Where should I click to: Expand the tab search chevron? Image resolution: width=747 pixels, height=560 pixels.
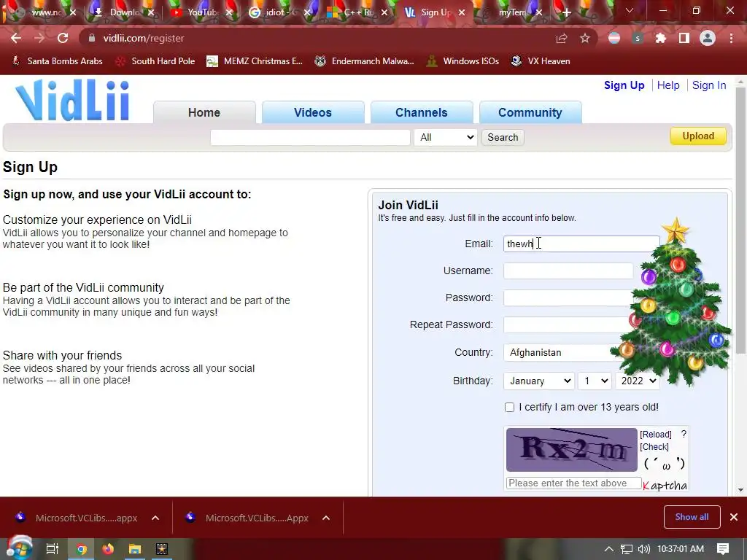coord(630,10)
